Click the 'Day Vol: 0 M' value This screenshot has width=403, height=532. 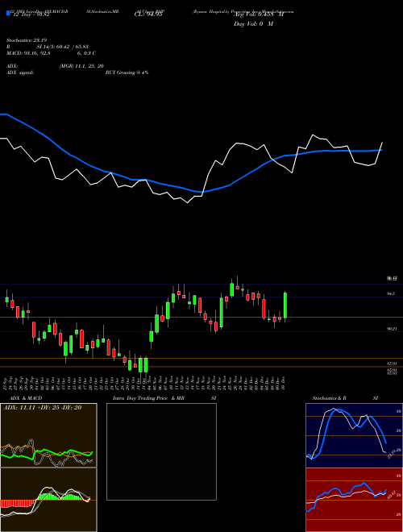pos(253,23)
